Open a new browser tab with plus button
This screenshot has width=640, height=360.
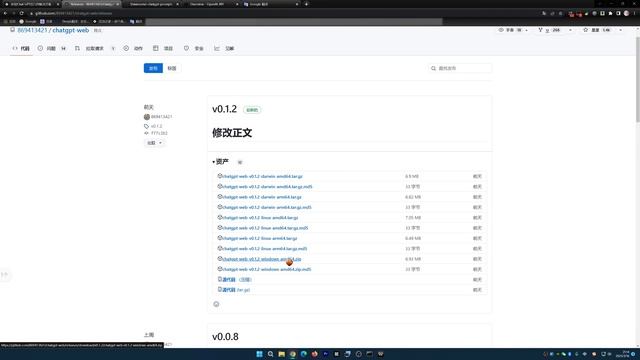point(307,4)
